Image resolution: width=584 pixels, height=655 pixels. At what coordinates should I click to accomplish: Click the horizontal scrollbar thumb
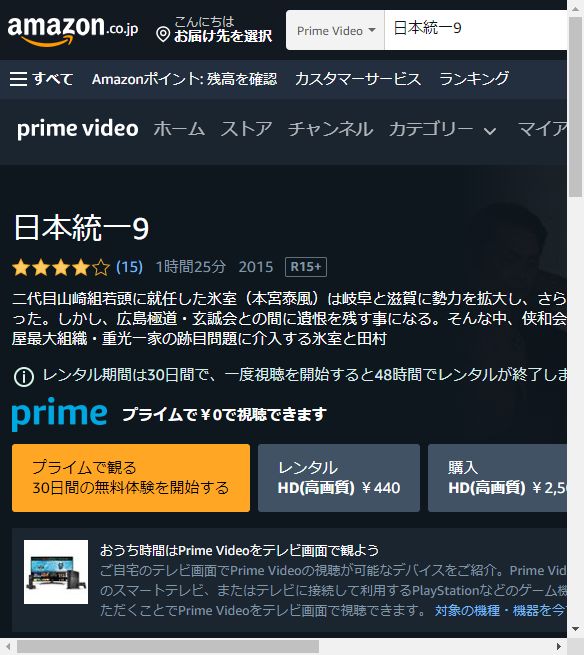pyautogui.click(x=168, y=647)
